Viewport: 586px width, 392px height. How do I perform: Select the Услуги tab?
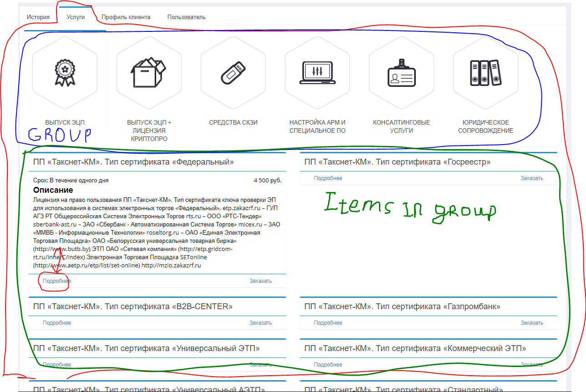point(76,17)
